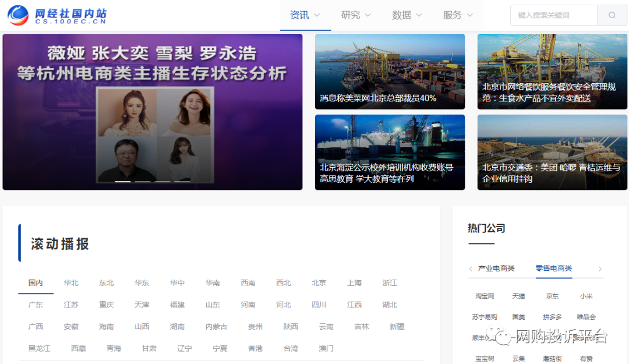Click the 网经社国内站 globe logo

click(18, 15)
